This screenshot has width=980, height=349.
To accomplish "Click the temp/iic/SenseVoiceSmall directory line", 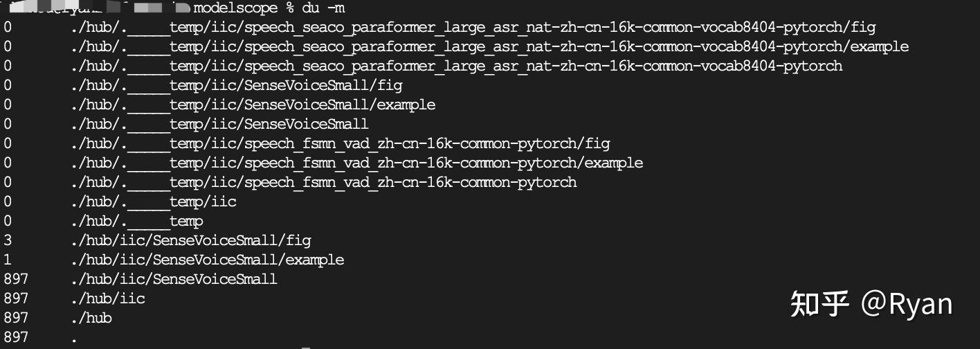I will (219, 125).
